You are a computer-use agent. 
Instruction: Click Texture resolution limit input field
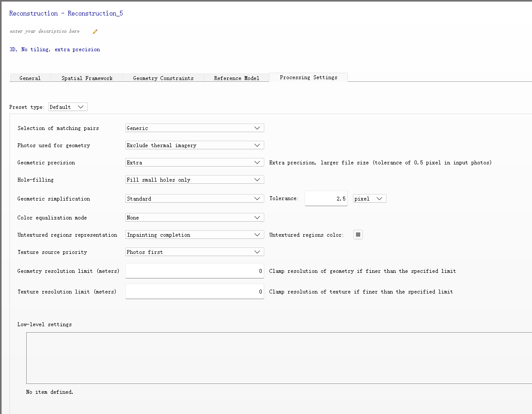coord(195,291)
